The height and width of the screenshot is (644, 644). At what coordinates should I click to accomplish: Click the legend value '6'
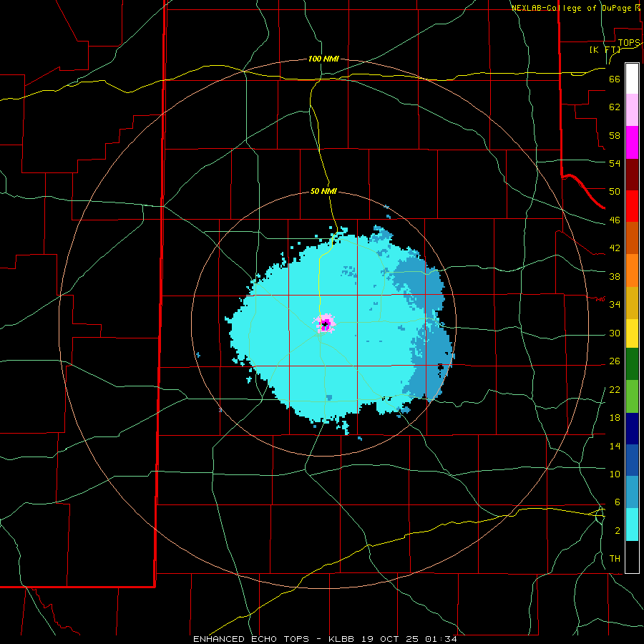(617, 502)
